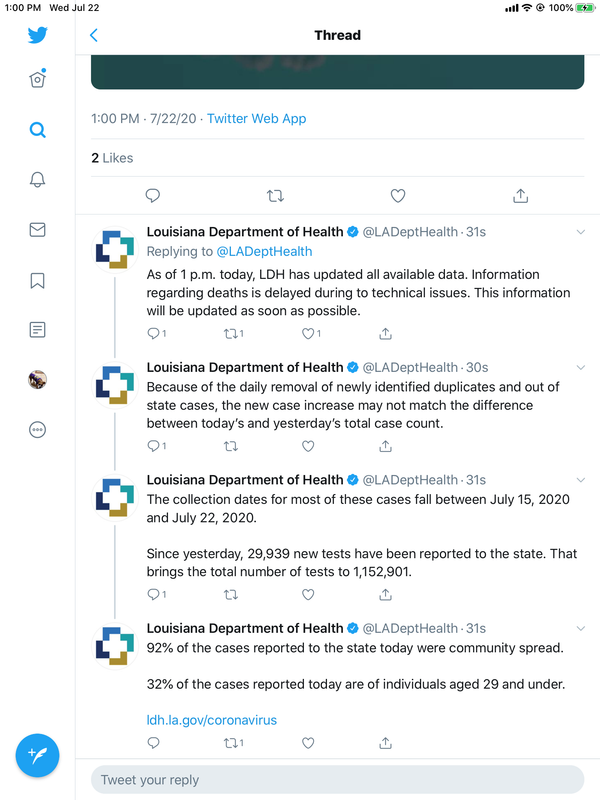Open the More circle icon in sidebar
The height and width of the screenshot is (800, 600).
pyautogui.click(x=38, y=430)
